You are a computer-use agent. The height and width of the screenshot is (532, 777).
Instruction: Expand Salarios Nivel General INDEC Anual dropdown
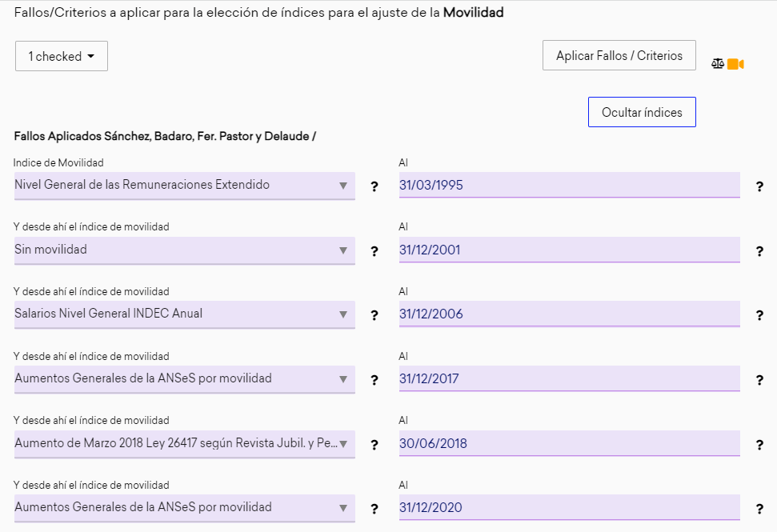[184, 314]
